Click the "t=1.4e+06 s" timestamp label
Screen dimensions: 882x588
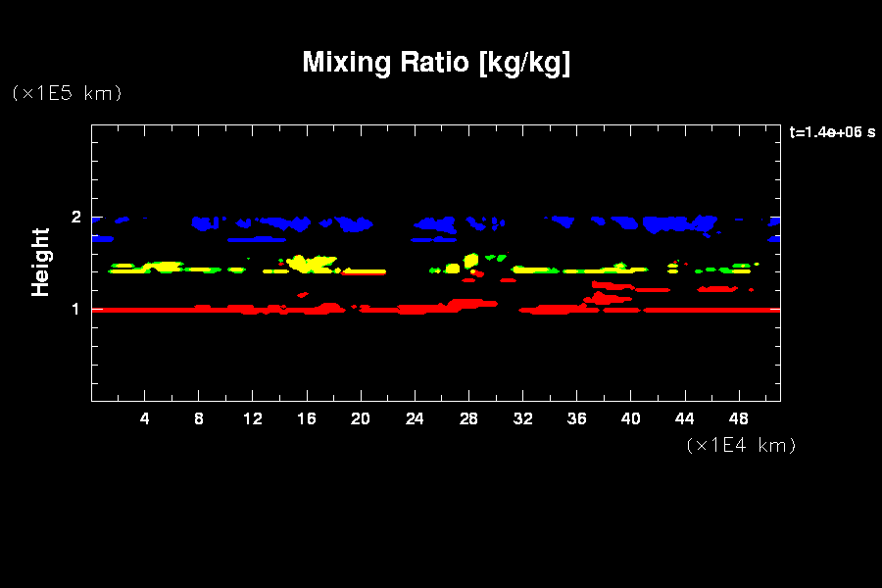point(832,132)
